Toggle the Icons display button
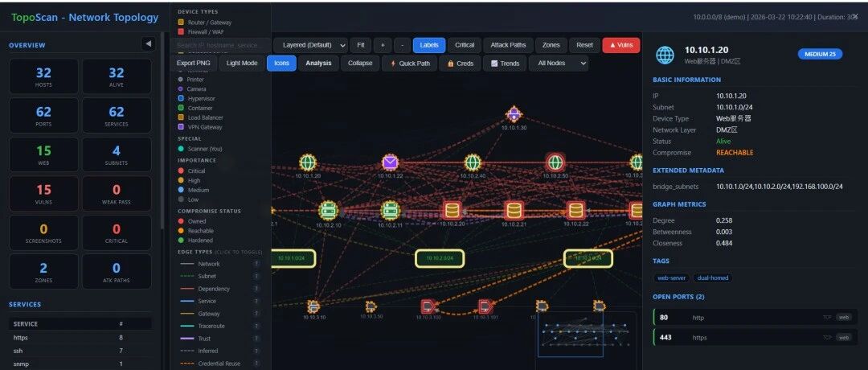 click(x=282, y=64)
